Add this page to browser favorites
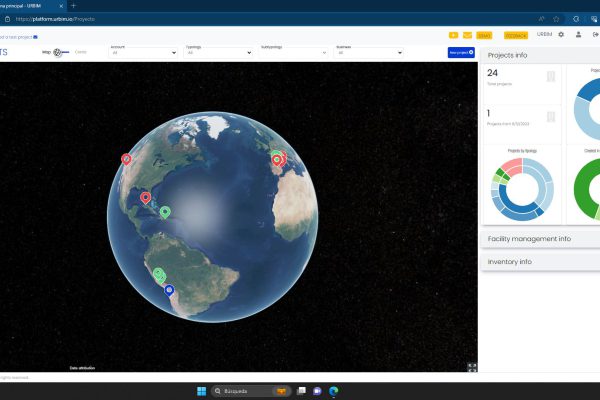Image resolution: width=600 pixels, height=400 pixels. coord(556,19)
